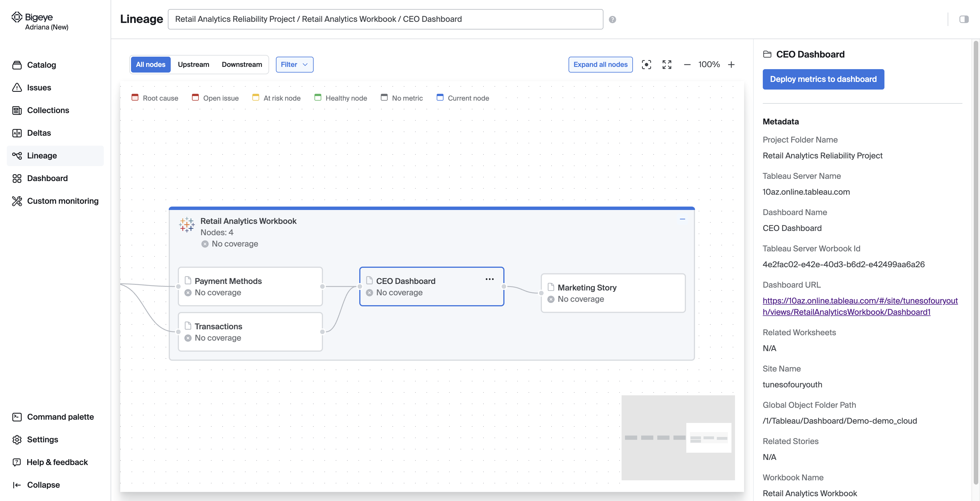This screenshot has height=501, width=980.
Task: Click the help question mark icon
Action: [x=612, y=19]
